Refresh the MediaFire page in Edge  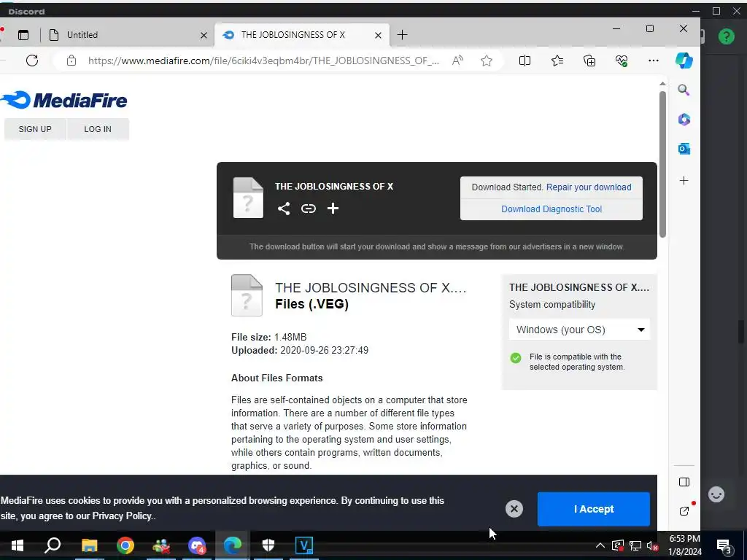[32, 61]
